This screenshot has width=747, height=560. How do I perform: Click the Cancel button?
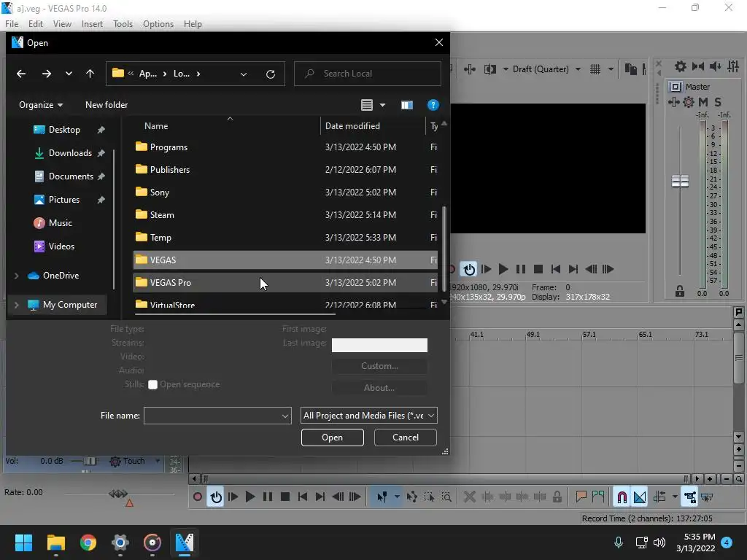coord(406,437)
